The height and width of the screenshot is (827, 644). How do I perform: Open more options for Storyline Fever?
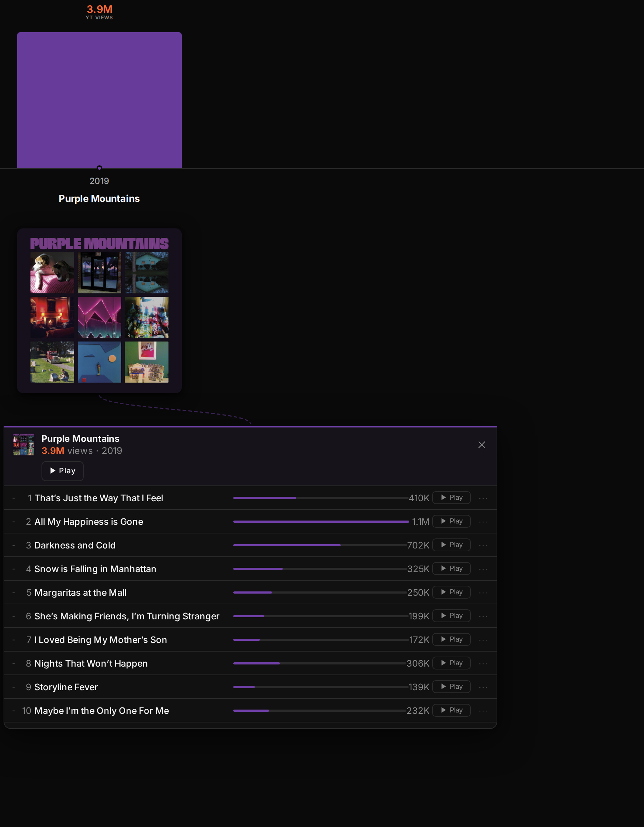[x=483, y=687]
